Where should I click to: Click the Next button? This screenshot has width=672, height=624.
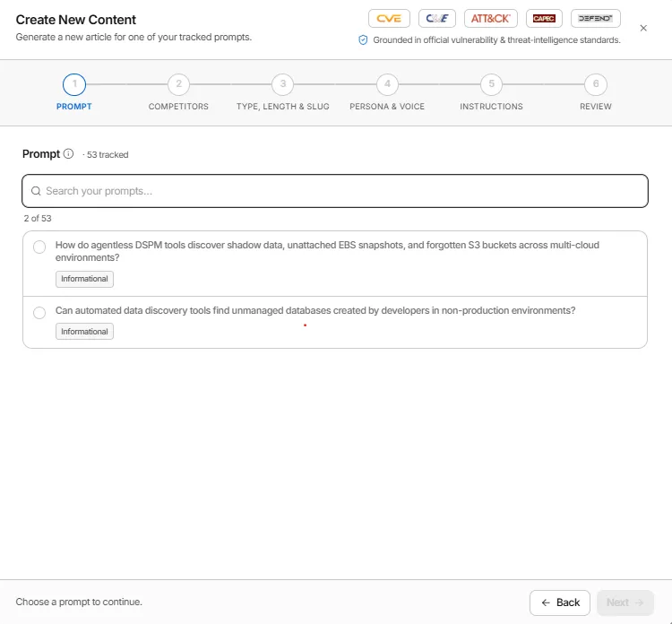[x=625, y=602]
